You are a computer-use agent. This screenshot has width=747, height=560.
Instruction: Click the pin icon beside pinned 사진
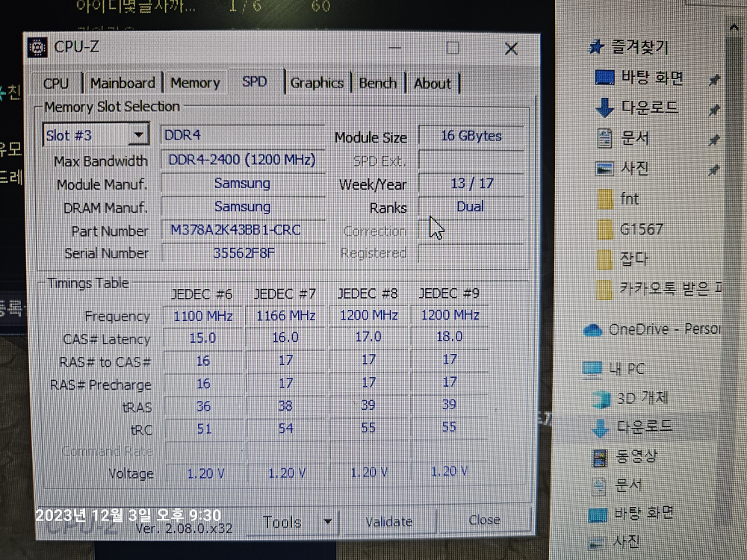click(x=713, y=170)
